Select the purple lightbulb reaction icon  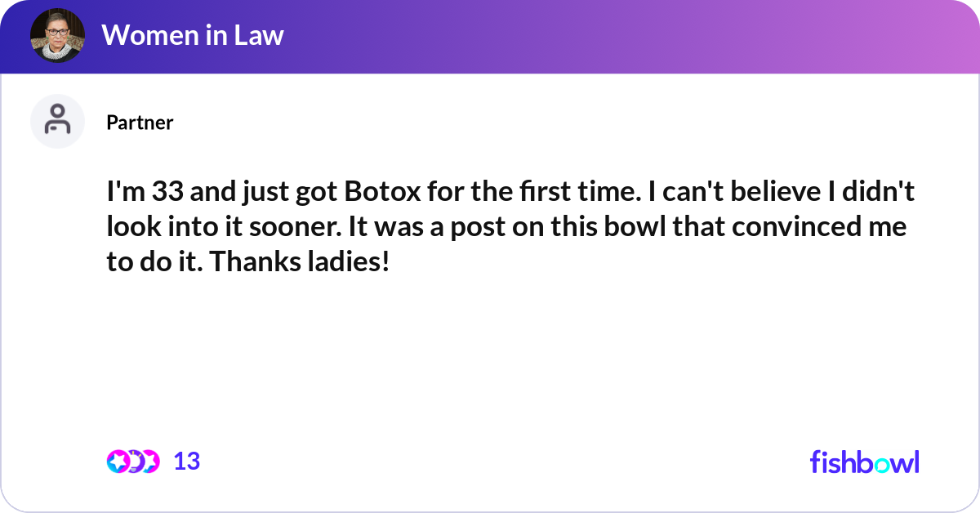tap(133, 462)
